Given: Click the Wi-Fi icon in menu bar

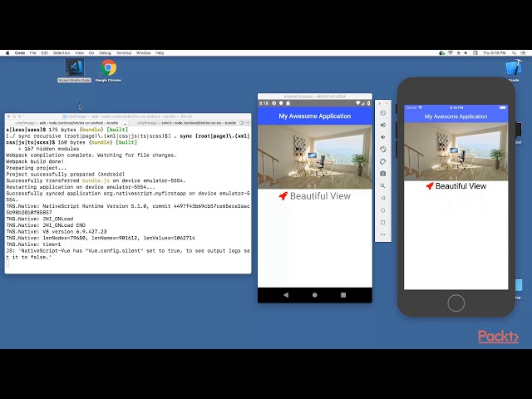Looking at the screenshot, I should [x=451, y=53].
